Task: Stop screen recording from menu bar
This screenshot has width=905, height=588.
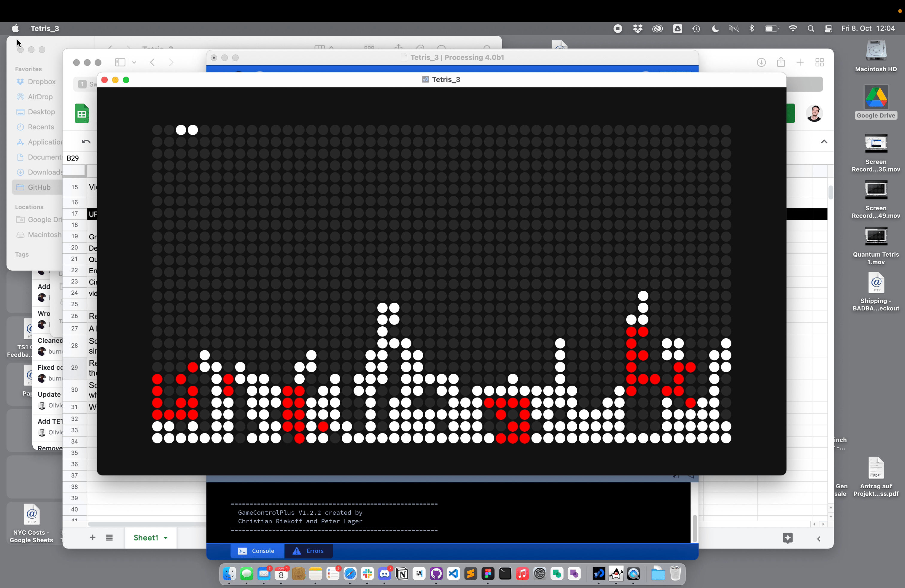Action: point(618,28)
